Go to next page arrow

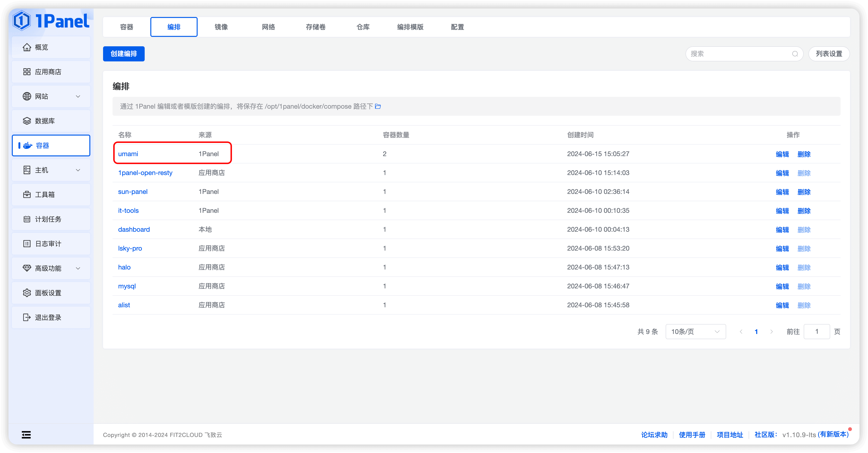(771, 332)
